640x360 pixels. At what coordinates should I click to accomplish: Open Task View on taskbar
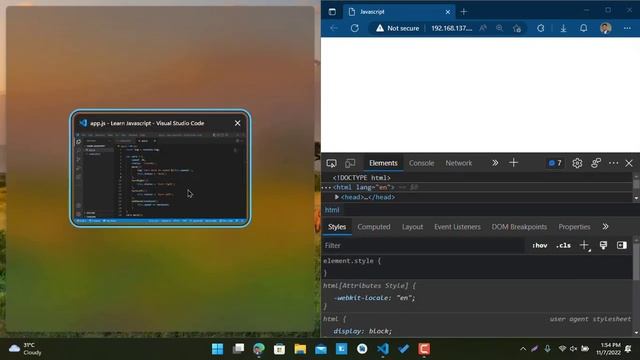click(x=238, y=349)
